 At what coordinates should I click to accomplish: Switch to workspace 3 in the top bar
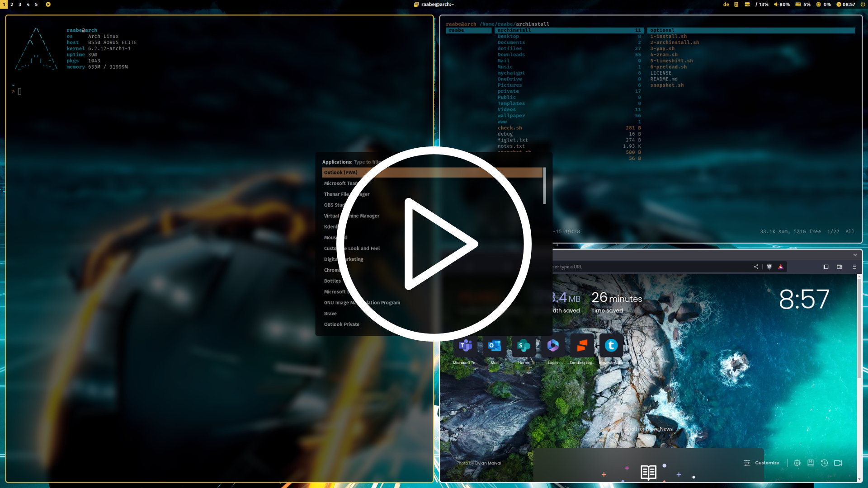pyautogui.click(x=20, y=5)
